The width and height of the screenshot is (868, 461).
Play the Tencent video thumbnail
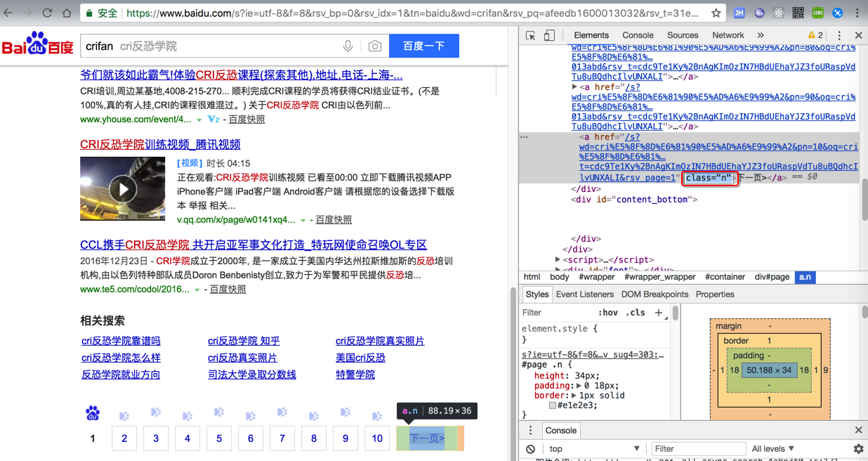(123, 188)
